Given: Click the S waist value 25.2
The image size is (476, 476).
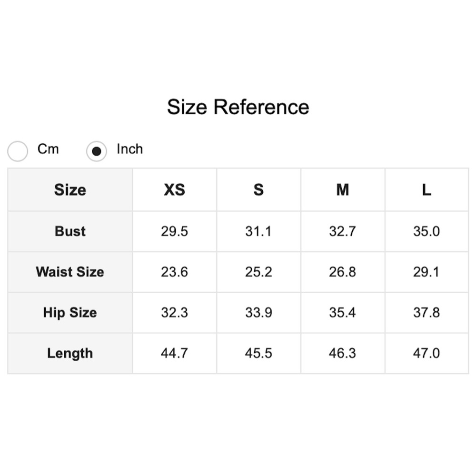Looking at the screenshot, I should click(x=258, y=272).
